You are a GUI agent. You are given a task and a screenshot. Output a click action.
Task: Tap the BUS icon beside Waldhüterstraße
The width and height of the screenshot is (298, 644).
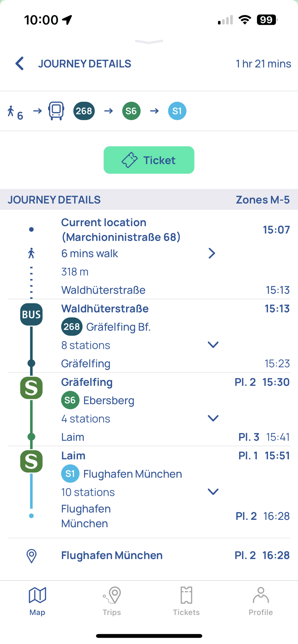[31, 314]
